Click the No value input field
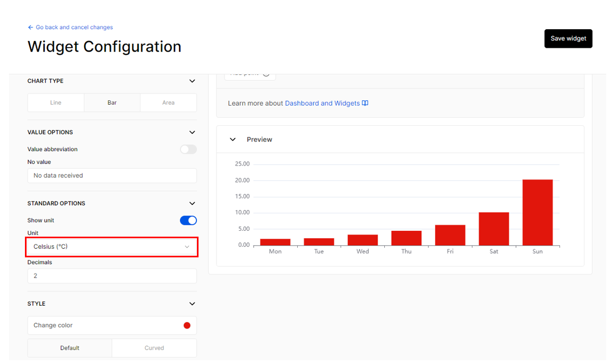This screenshot has height=364, width=612. [x=112, y=176]
